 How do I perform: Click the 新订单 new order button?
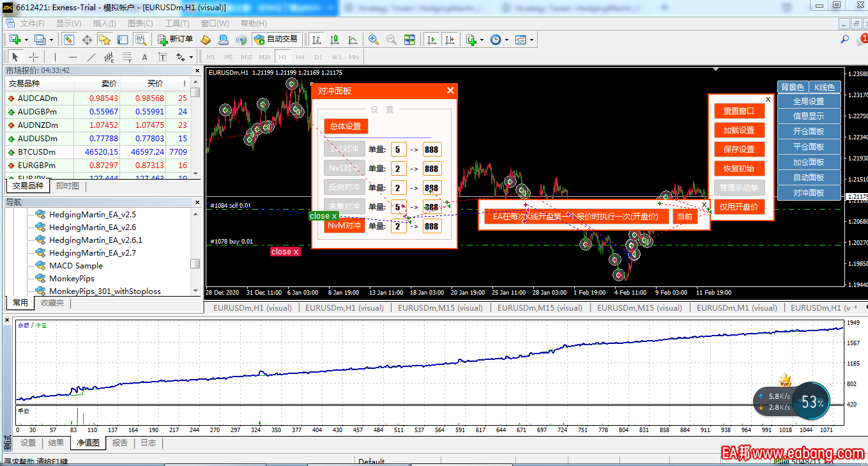(174, 40)
